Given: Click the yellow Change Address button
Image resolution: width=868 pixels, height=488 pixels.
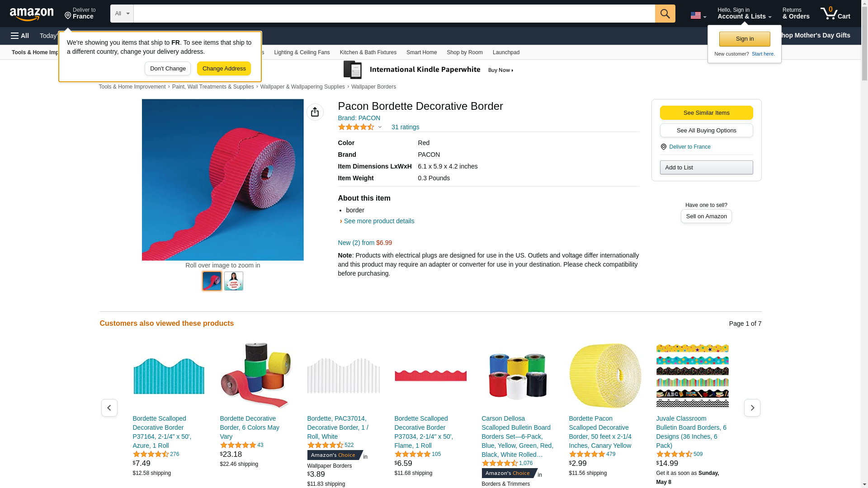Looking at the screenshot, I should (x=224, y=69).
